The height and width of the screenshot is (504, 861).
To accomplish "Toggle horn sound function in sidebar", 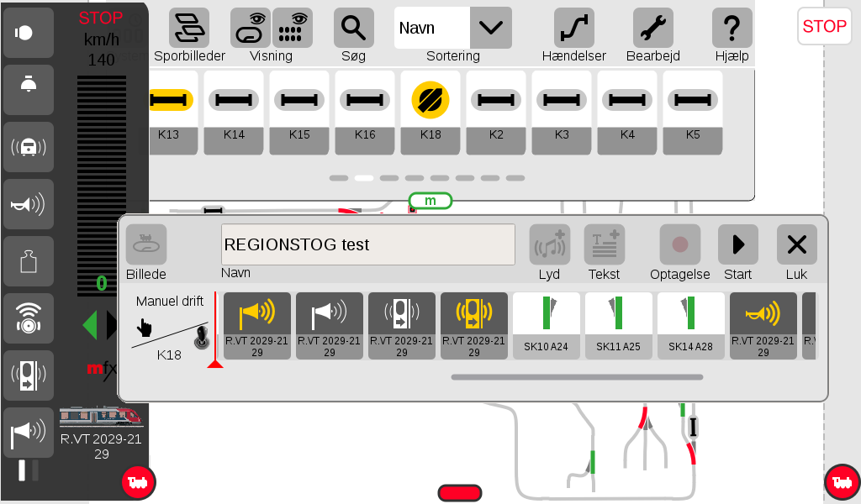I will pos(29,204).
